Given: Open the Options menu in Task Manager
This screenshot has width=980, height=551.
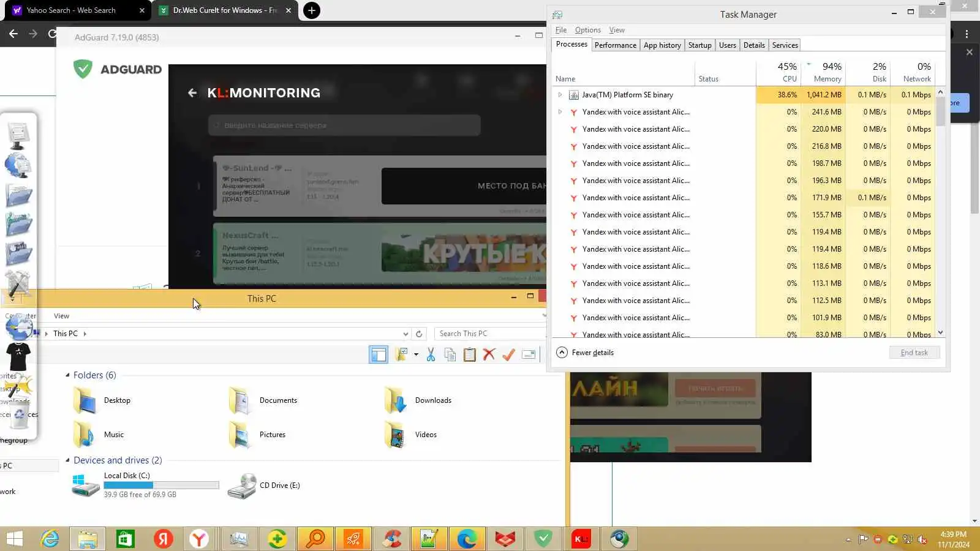Looking at the screenshot, I should click(587, 30).
